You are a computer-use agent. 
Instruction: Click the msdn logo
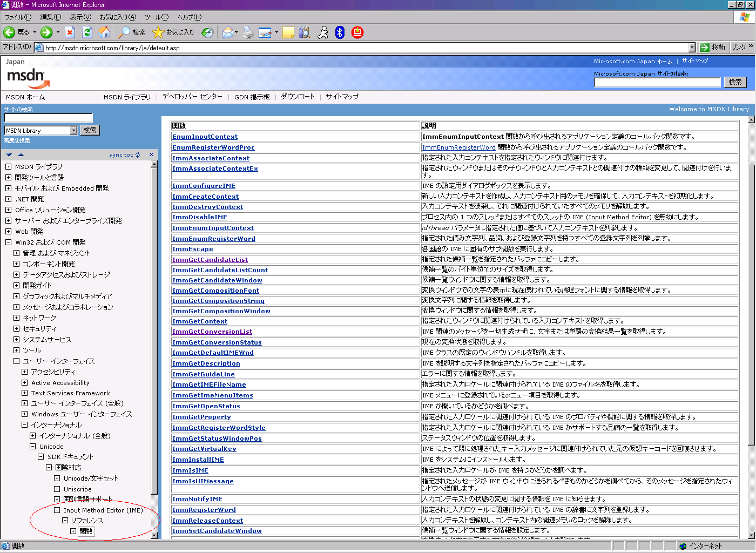tap(28, 78)
